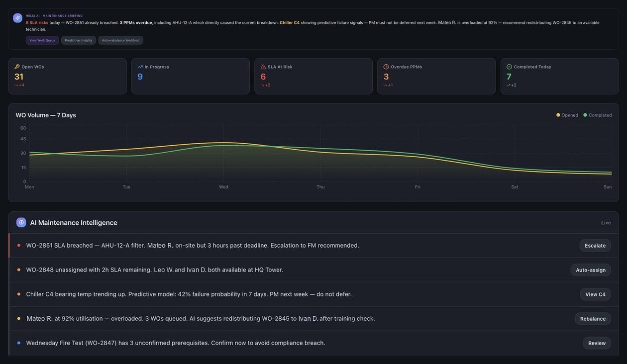Click the View C4 button
627x364 pixels.
[x=596, y=294]
